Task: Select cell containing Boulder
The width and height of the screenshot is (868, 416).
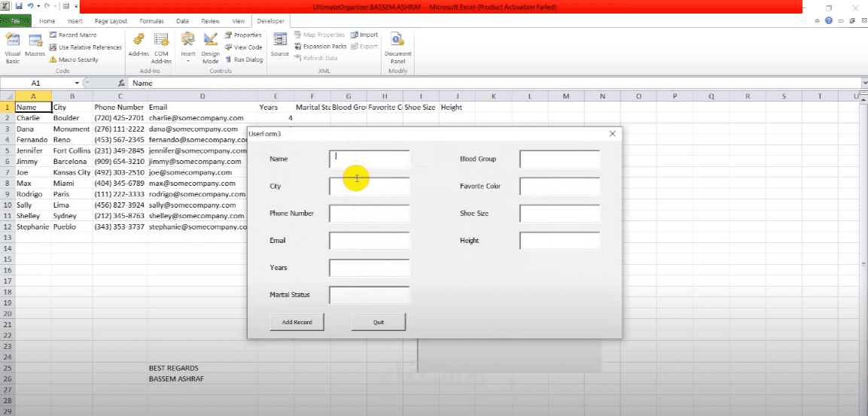Action: coord(72,118)
